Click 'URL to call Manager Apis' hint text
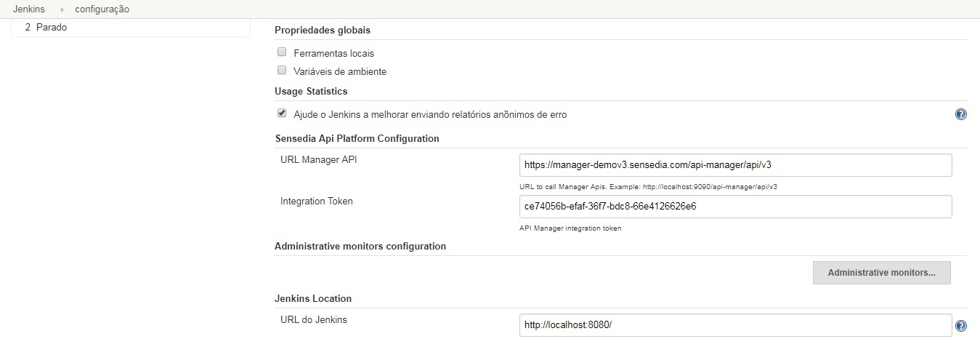 [x=648, y=186]
